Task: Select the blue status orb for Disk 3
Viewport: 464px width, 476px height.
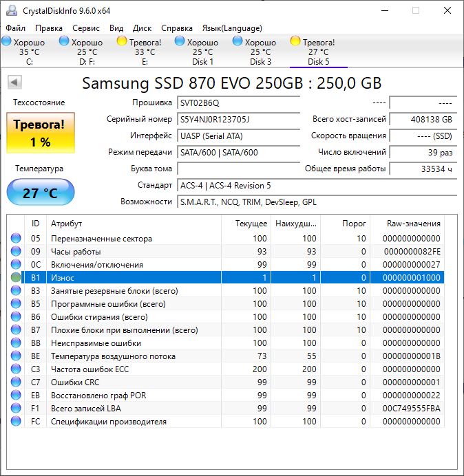Action: click(238, 41)
